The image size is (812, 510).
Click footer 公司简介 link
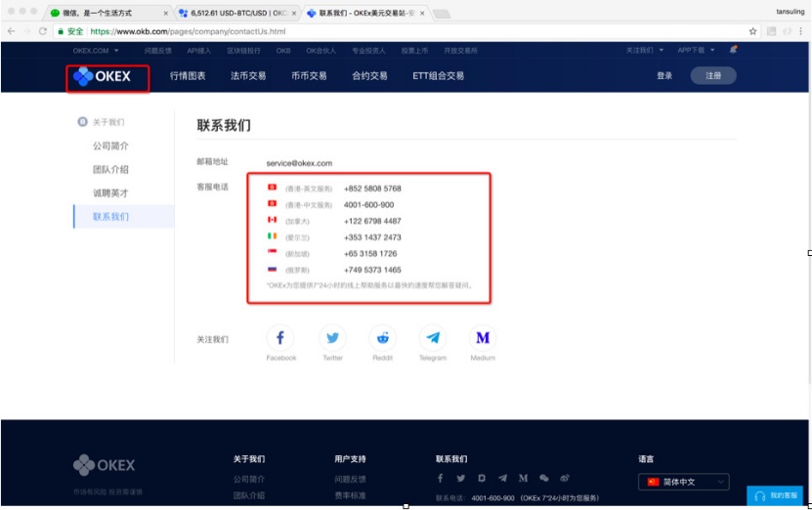[248, 479]
